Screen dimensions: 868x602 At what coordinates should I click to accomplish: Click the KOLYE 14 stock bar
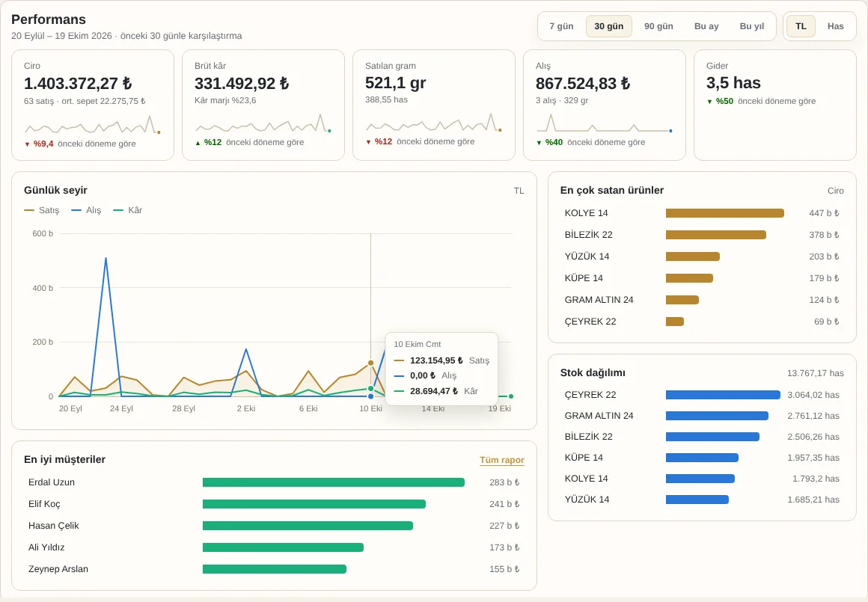point(700,479)
